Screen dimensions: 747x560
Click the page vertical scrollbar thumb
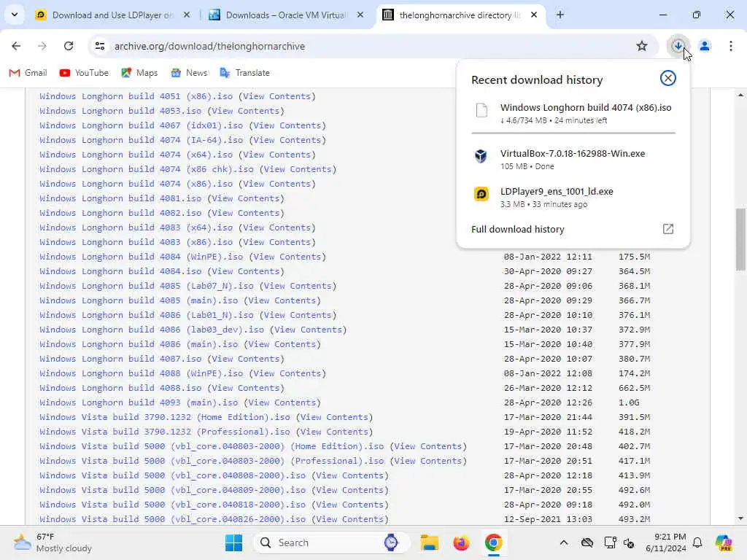point(740,239)
